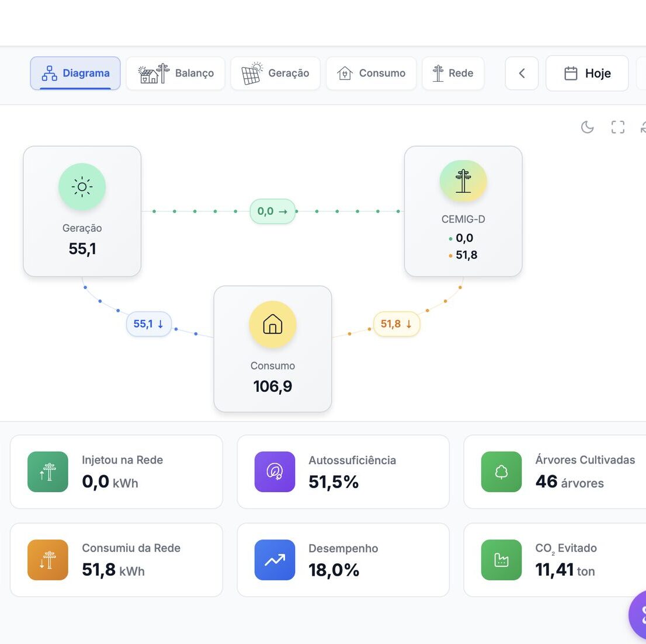Image resolution: width=646 pixels, height=644 pixels.
Task: Click the purple Autossuficiência icon
Action: 275,472
